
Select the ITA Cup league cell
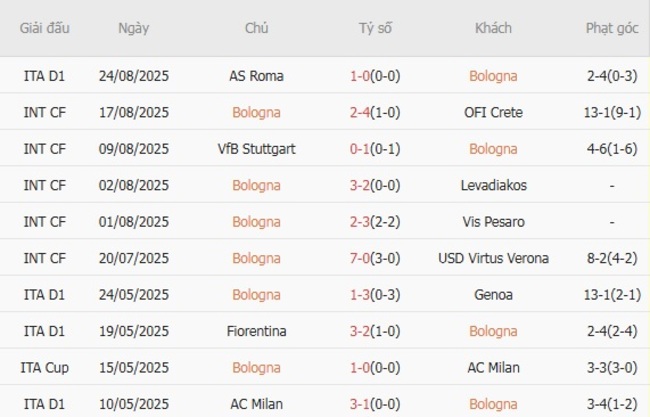click(x=45, y=368)
